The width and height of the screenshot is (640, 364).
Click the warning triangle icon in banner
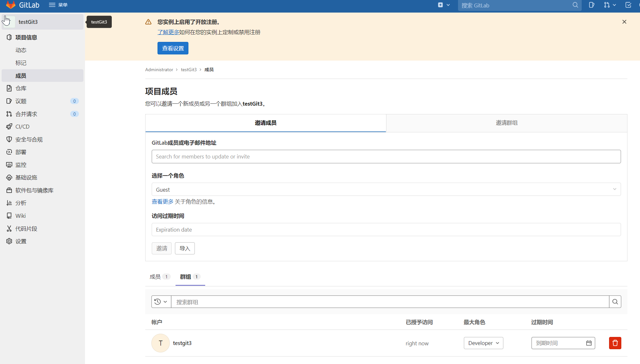[x=148, y=22]
